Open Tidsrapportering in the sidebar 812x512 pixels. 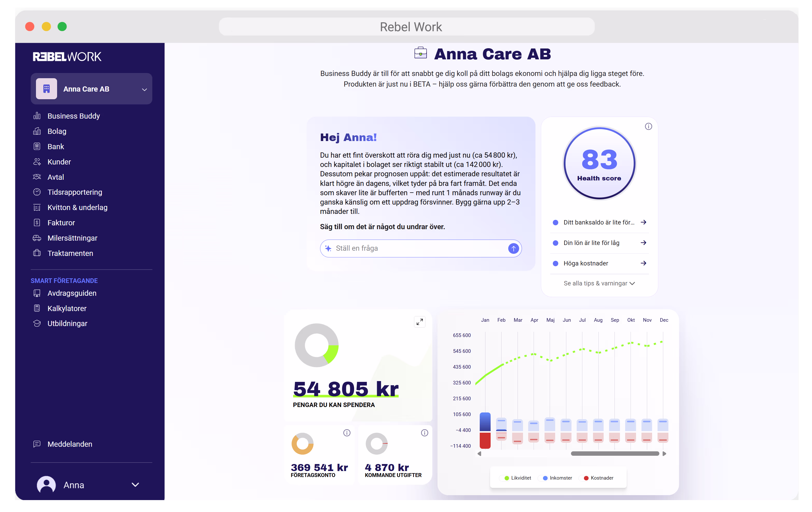(75, 192)
